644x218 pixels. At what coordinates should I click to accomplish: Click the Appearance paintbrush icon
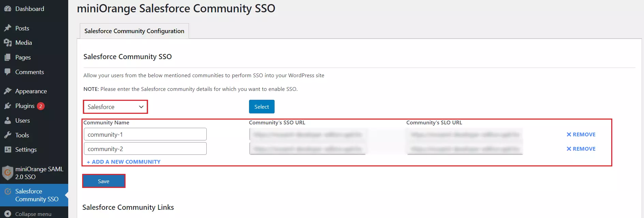pyautogui.click(x=8, y=91)
